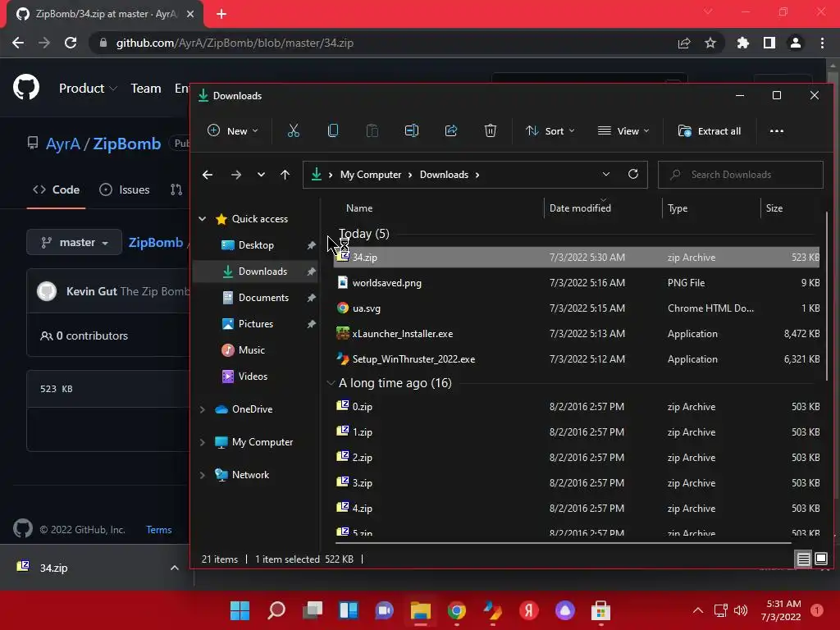Click the Paste clipboard icon in Explorer toolbar
The height and width of the screenshot is (630, 840).
pyautogui.click(x=372, y=130)
